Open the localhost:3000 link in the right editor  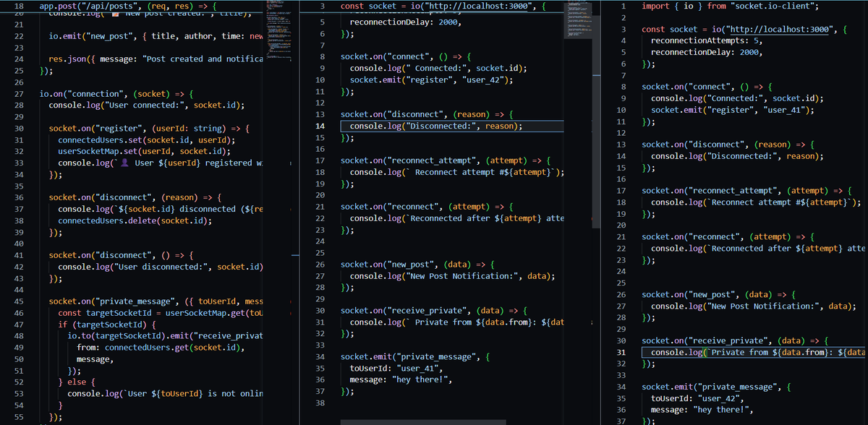pyautogui.click(x=779, y=29)
